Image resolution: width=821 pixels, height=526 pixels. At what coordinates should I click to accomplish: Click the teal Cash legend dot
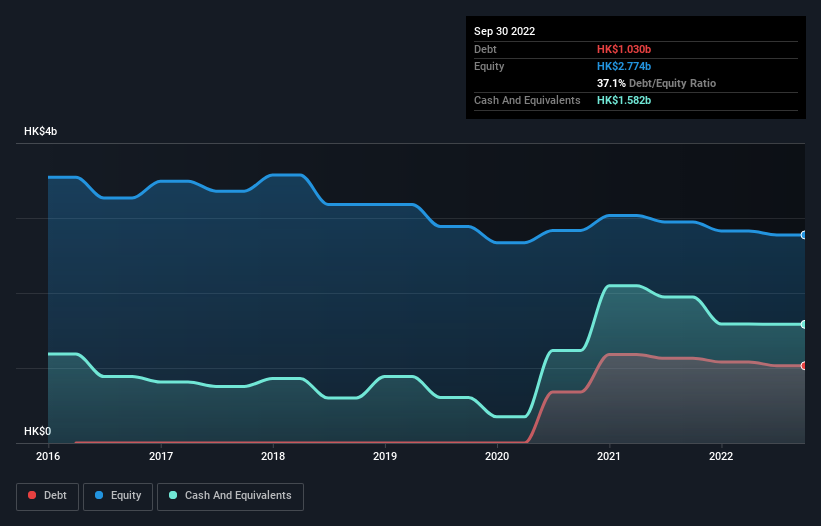coord(173,495)
